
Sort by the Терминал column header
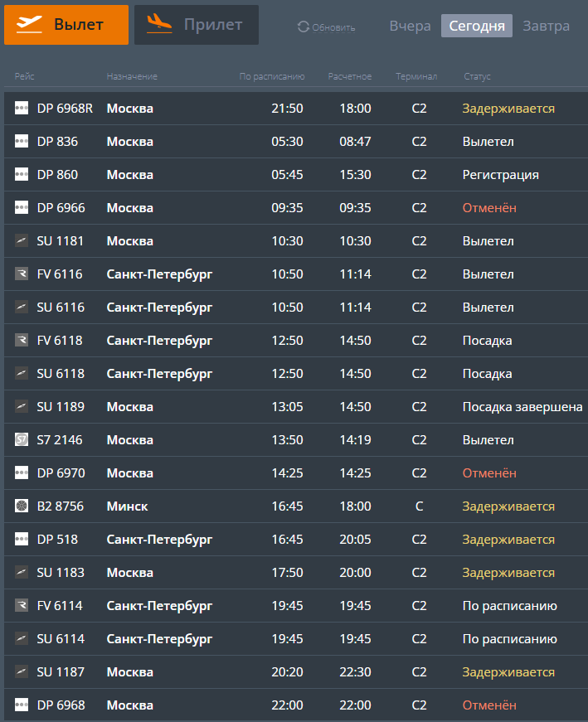[x=416, y=76]
